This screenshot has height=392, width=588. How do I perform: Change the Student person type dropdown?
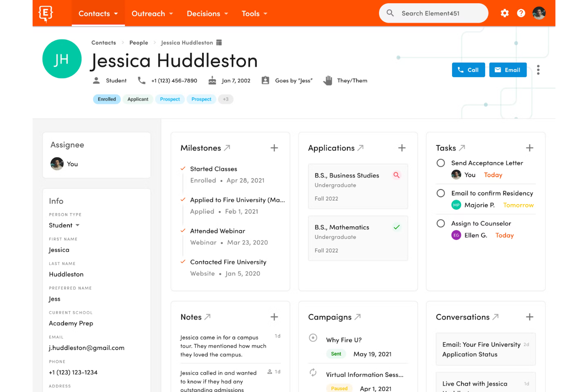[x=64, y=225]
